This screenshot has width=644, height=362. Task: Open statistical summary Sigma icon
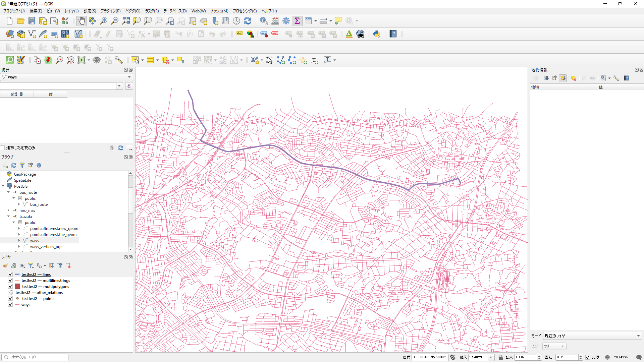point(297,21)
